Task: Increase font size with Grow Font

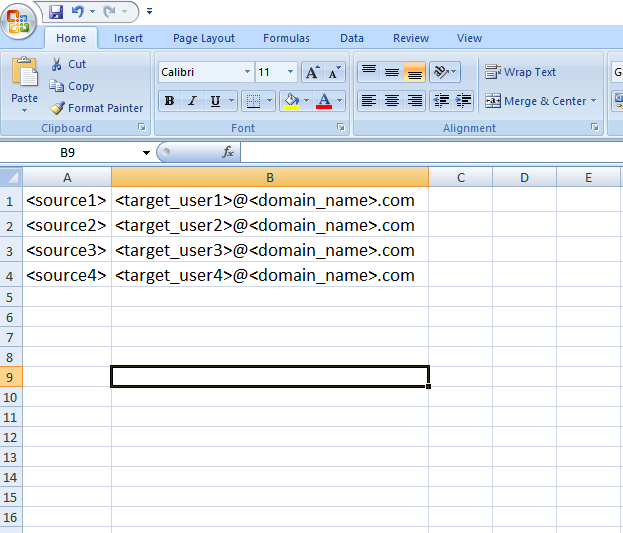Action: coord(312,72)
